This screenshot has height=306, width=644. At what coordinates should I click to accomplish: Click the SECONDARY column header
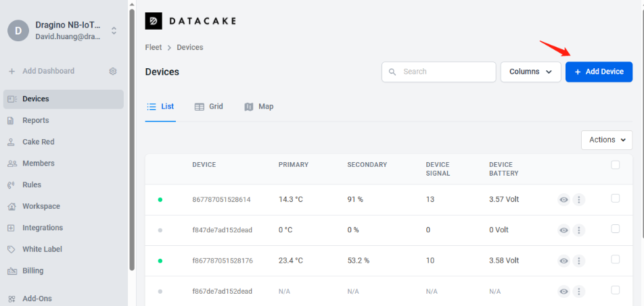tap(367, 165)
